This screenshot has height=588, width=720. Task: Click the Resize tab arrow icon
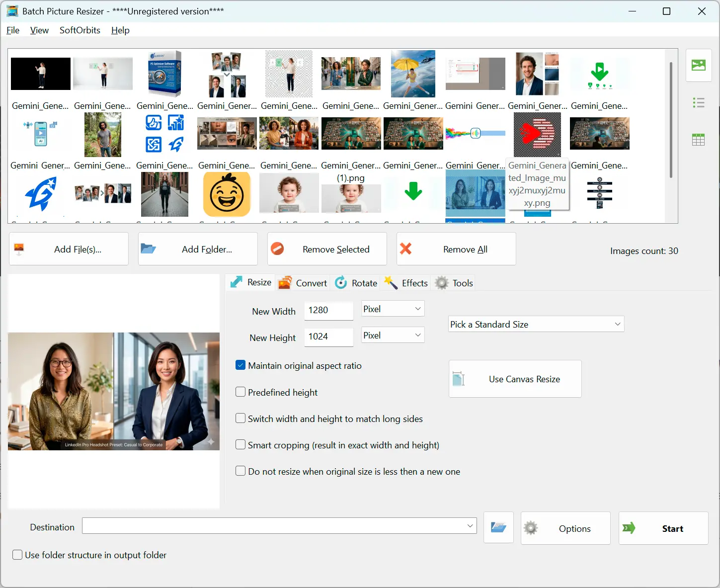click(x=236, y=283)
